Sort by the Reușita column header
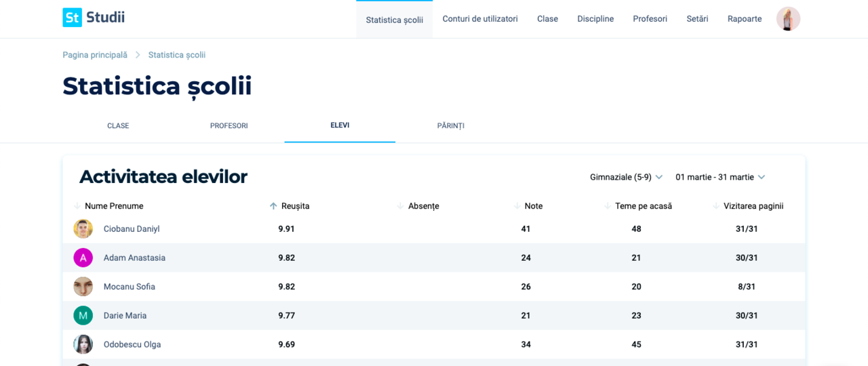 click(296, 206)
